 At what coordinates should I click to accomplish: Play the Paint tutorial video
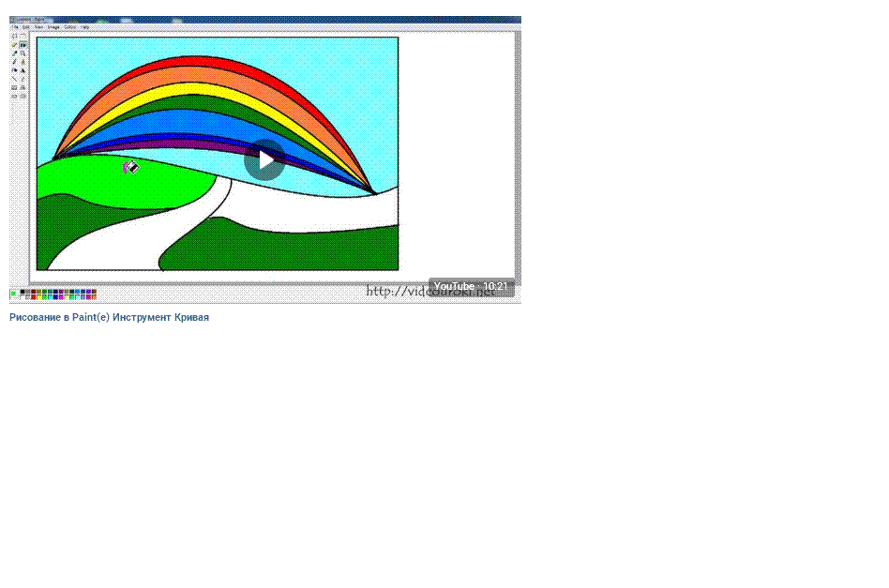(265, 159)
